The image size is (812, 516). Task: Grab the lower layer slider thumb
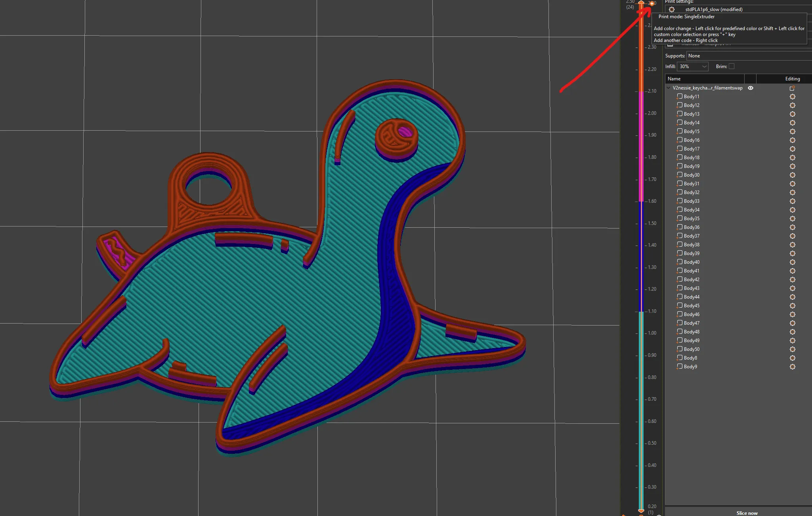pyautogui.click(x=641, y=511)
